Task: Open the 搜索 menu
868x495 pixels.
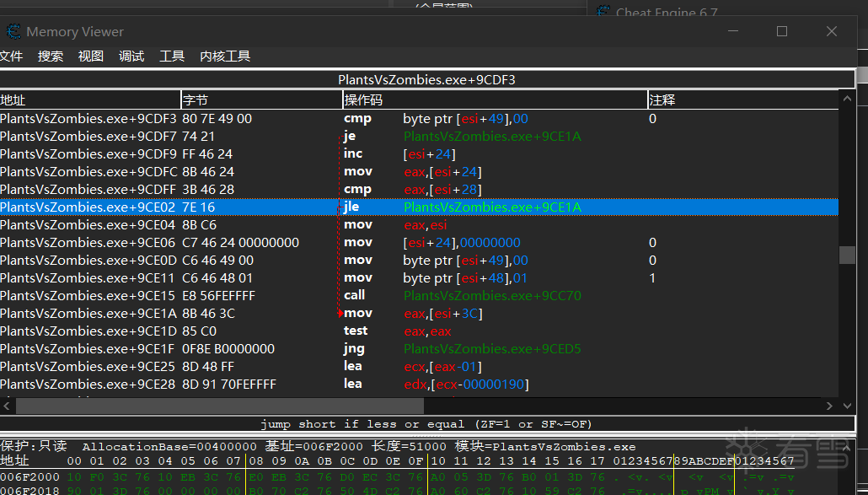Action: 51,56
